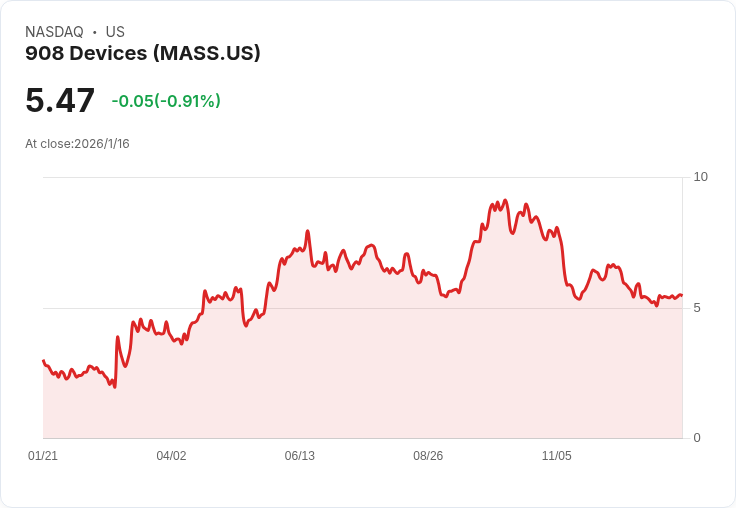Click the At close 2026/1/16 text
Image resolution: width=736 pixels, height=508 pixels.
(77, 143)
